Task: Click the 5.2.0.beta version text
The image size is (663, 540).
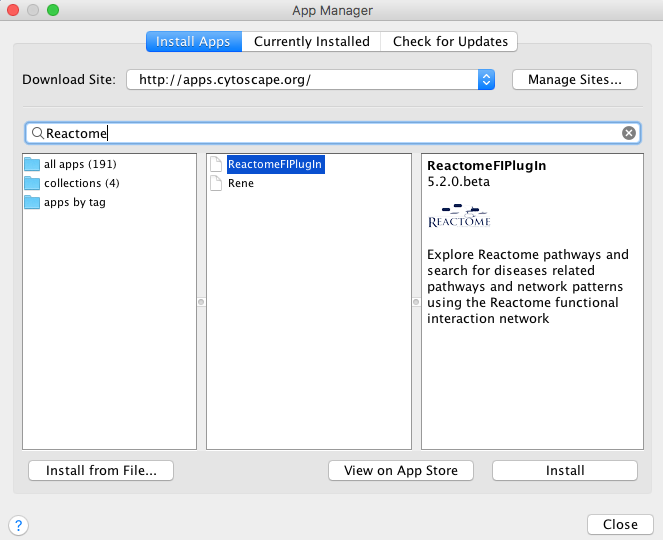Action: tap(458, 182)
